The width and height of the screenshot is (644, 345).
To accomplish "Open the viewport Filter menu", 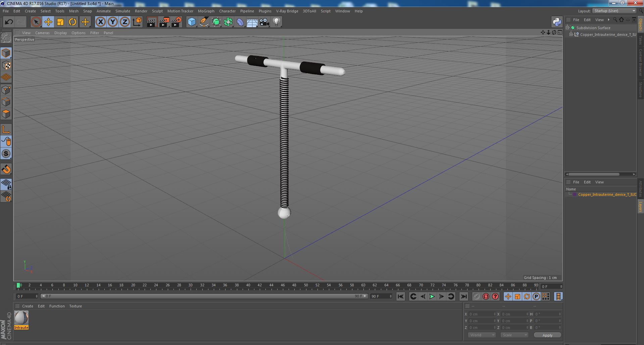I will tap(95, 33).
